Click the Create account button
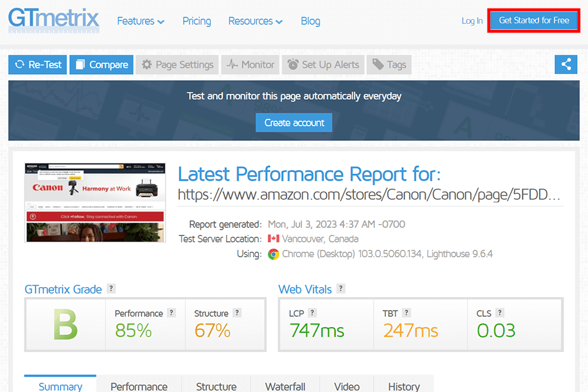 (294, 123)
